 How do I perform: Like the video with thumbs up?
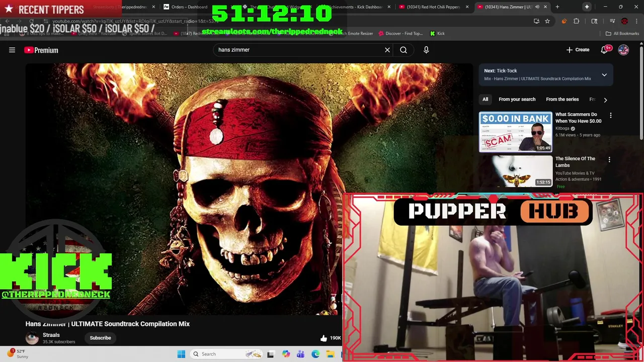(x=324, y=338)
